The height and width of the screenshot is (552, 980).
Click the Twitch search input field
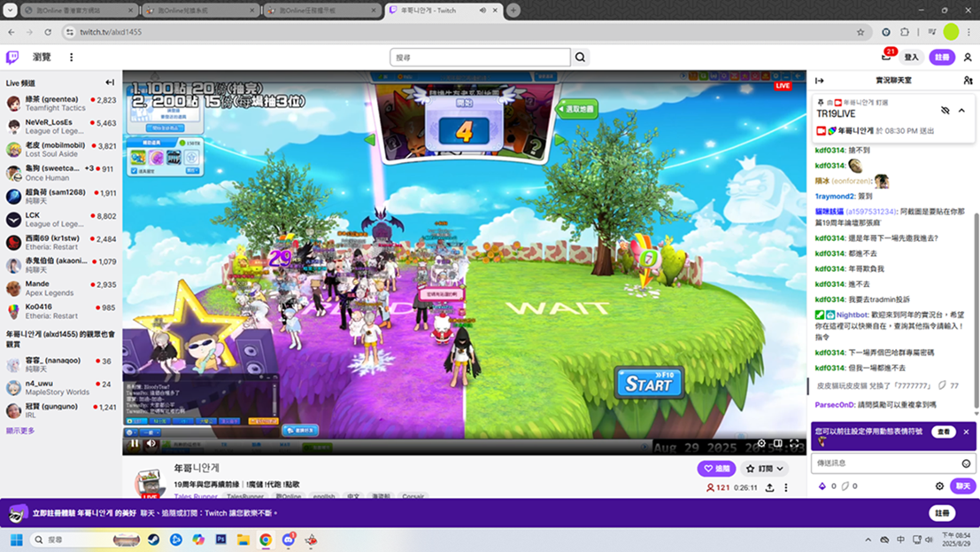[x=480, y=58]
